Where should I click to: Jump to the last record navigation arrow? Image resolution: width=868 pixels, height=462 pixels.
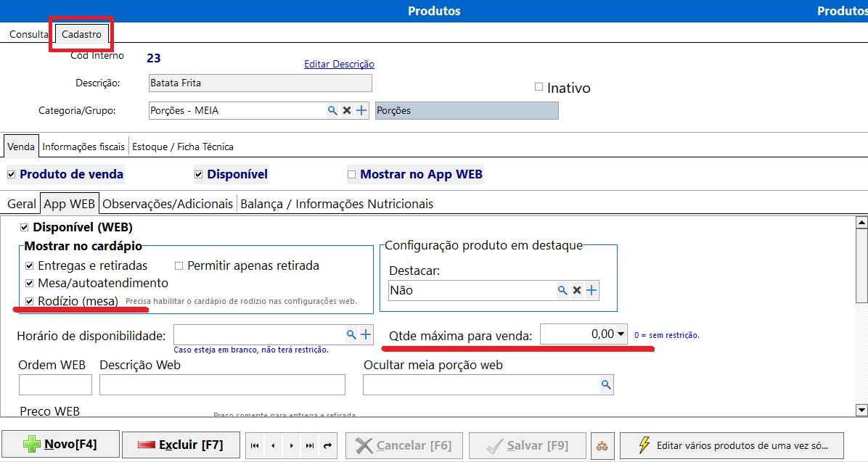[310, 445]
